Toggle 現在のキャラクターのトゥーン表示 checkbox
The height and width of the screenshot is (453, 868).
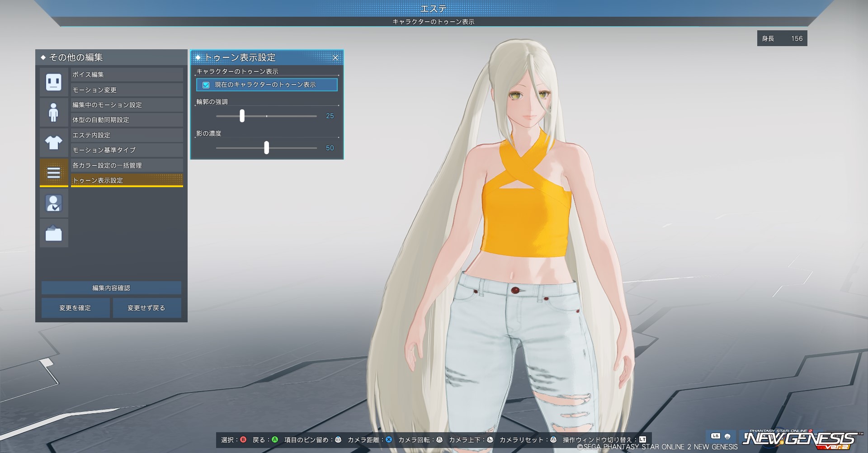206,85
